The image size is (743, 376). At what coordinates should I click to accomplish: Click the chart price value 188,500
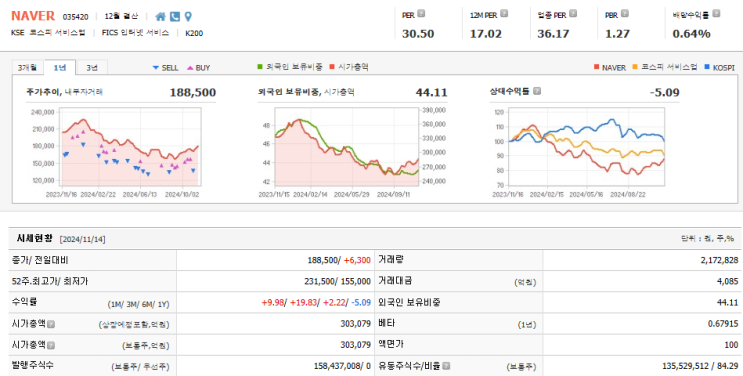(x=192, y=92)
